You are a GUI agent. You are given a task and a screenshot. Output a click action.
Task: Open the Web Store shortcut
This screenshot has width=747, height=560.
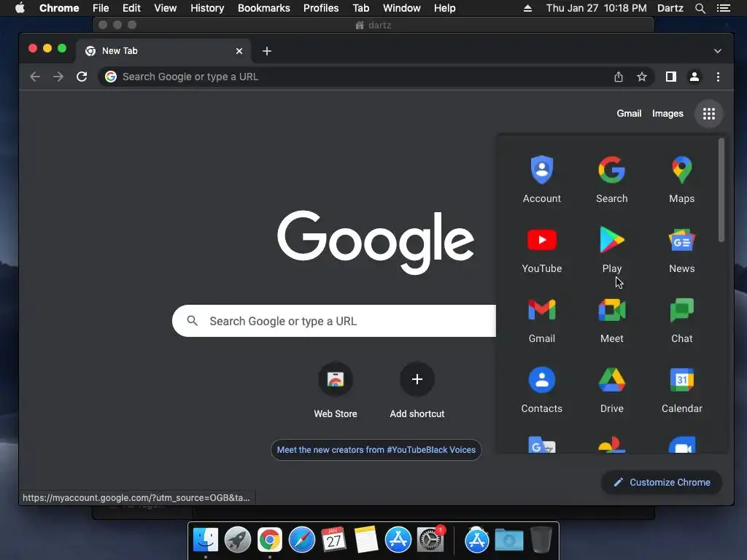coord(336,391)
